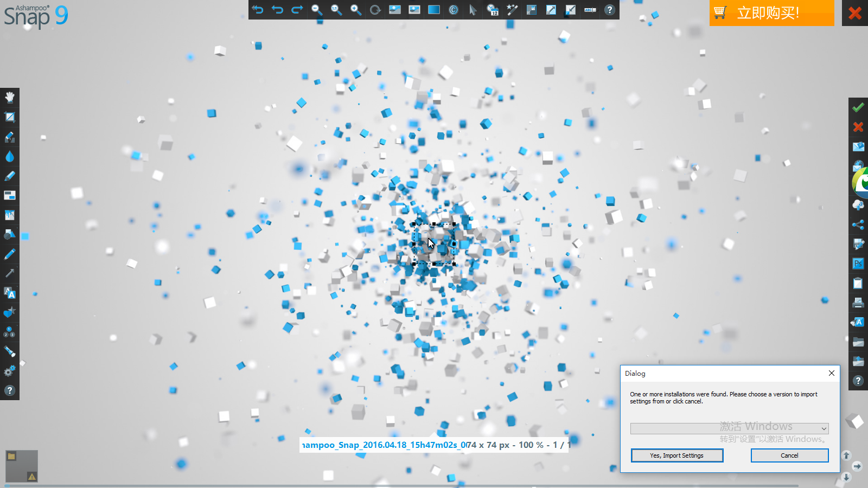Image resolution: width=868 pixels, height=488 pixels.
Task: Select the text tool
Action: pyautogui.click(x=10, y=293)
